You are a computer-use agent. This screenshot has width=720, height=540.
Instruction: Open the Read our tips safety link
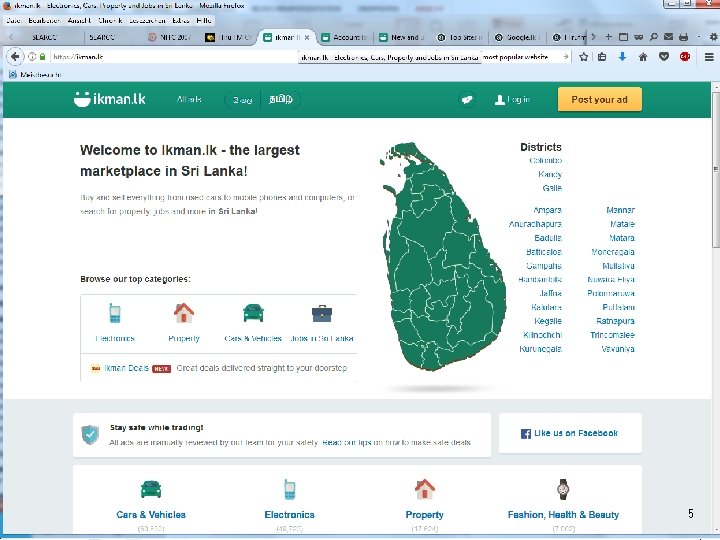tap(346, 442)
